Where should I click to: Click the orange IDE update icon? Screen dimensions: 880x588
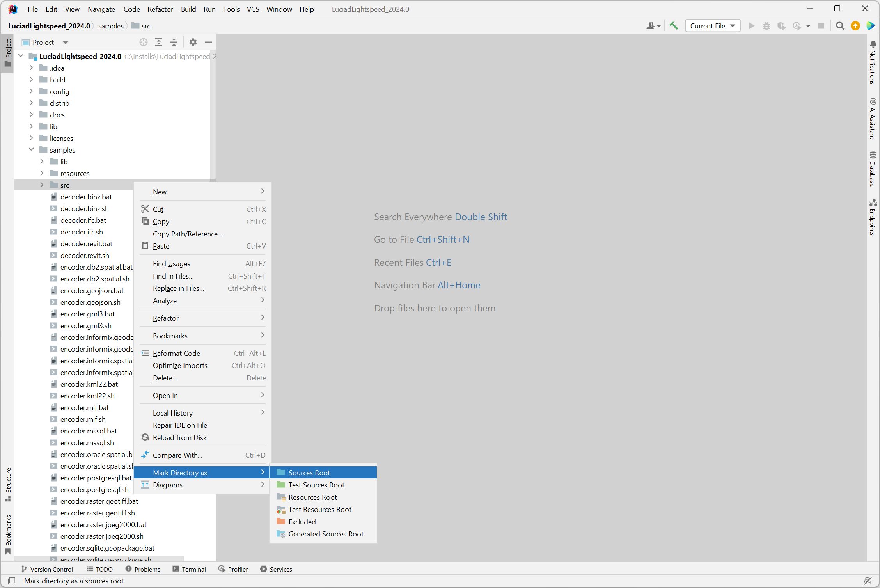[x=855, y=26]
